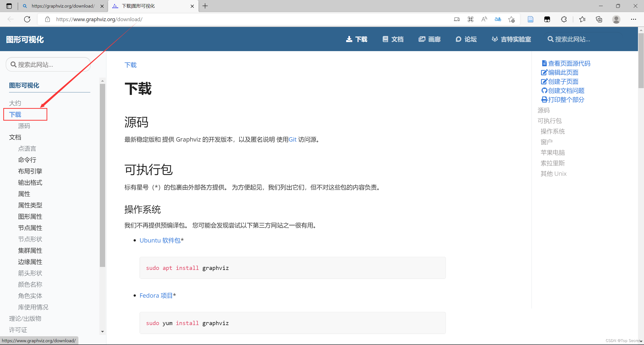Image resolution: width=644 pixels, height=345 pixels.
Task: Switch to the graphviz.org/download tab
Action: pos(63,6)
